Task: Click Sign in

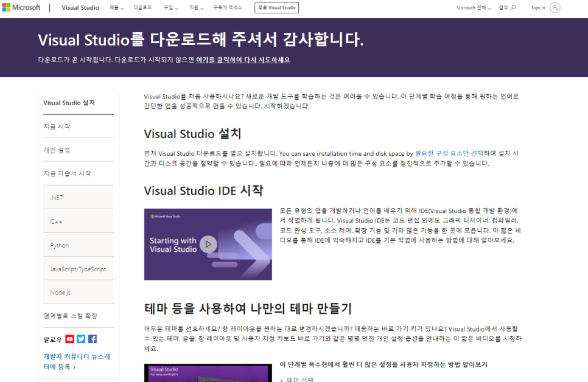Action: click(x=538, y=7)
